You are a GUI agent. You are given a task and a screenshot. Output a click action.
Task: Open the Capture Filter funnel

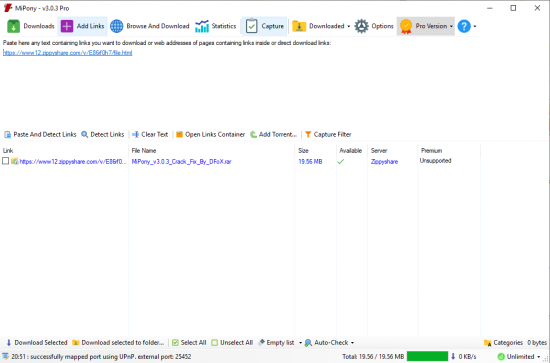pos(328,134)
